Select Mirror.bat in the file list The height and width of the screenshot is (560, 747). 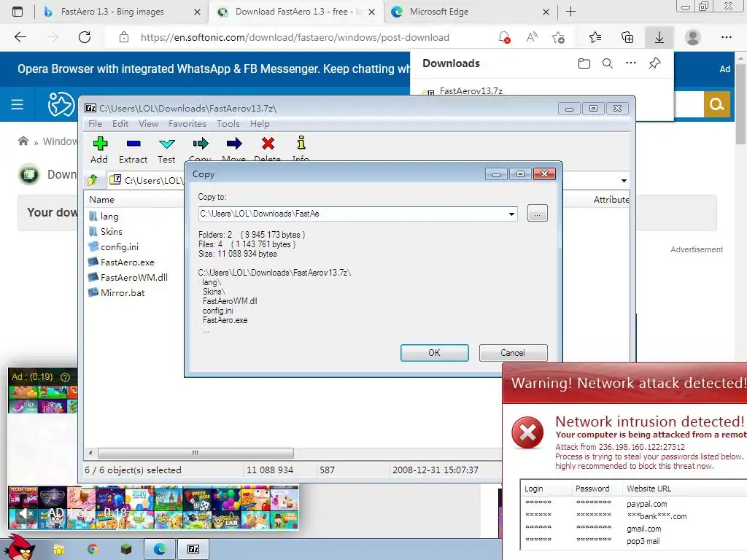click(x=123, y=293)
